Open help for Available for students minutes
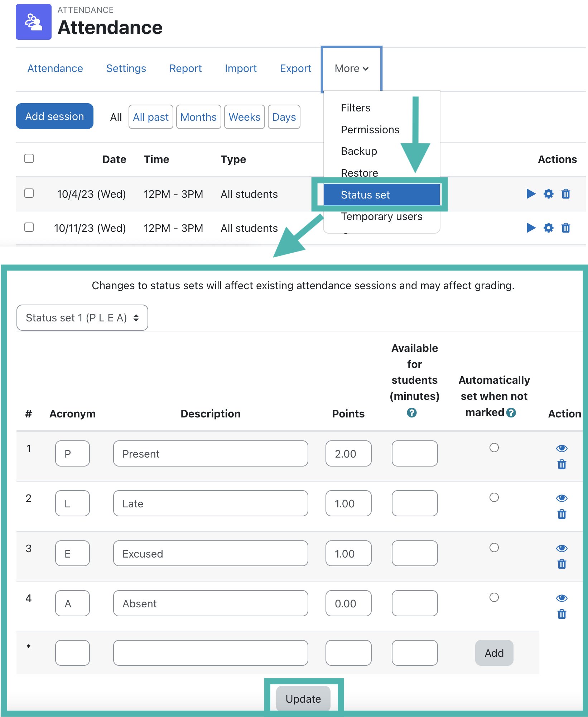Screen dimensions: 588x717 (x=412, y=413)
